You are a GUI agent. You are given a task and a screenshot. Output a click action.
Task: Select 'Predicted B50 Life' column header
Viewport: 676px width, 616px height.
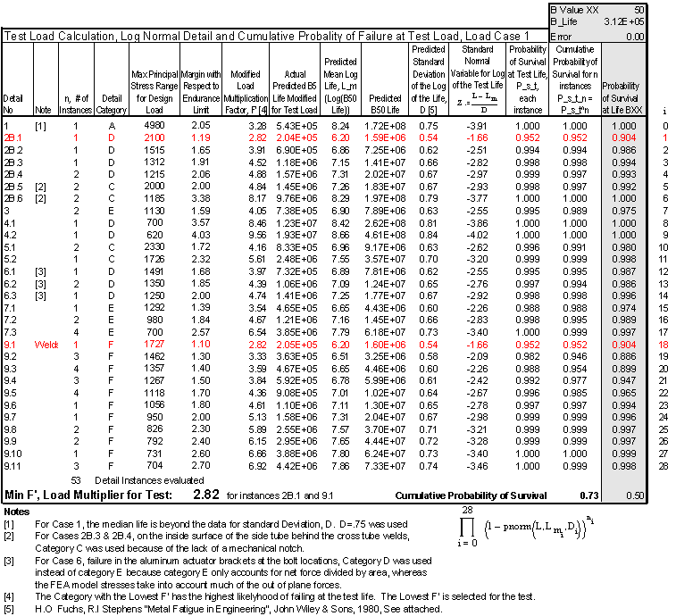pos(385,104)
